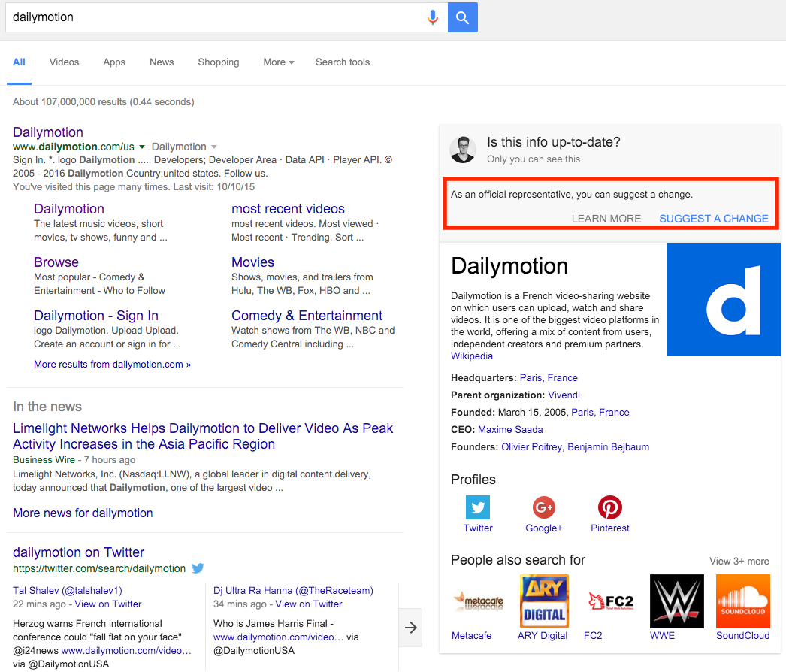Open the Vivendi parent organization link

(x=564, y=395)
